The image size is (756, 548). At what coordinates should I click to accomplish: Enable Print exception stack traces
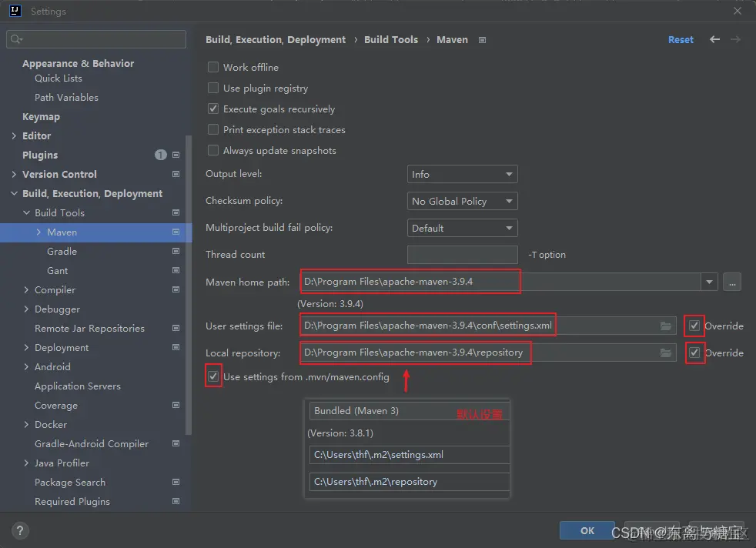coord(213,129)
